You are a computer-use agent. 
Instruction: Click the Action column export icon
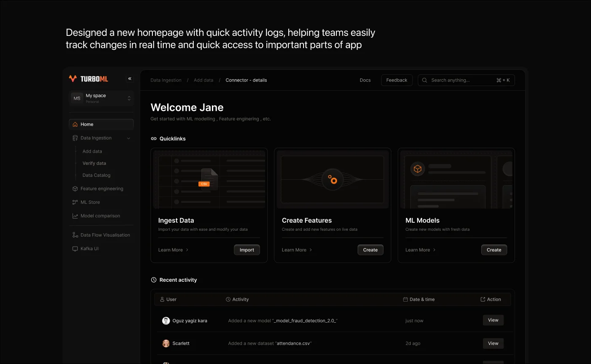point(483,299)
